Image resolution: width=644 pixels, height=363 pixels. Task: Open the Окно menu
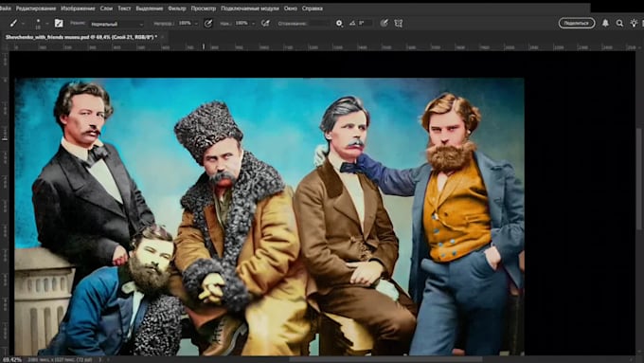(x=291, y=9)
